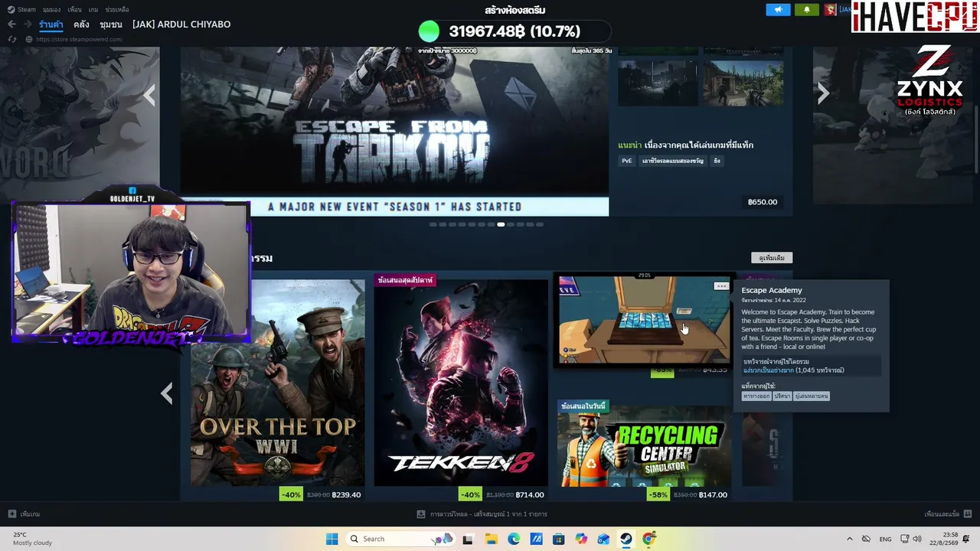Image resolution: width=980 pixels, height=551 pixels.
Task: Click the ฿714.00 price under Tekken 8
Action: point(530,494)
